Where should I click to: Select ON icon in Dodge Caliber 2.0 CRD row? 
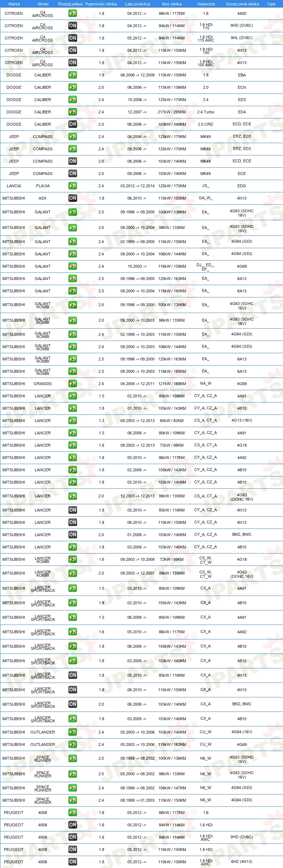point(73,124)
